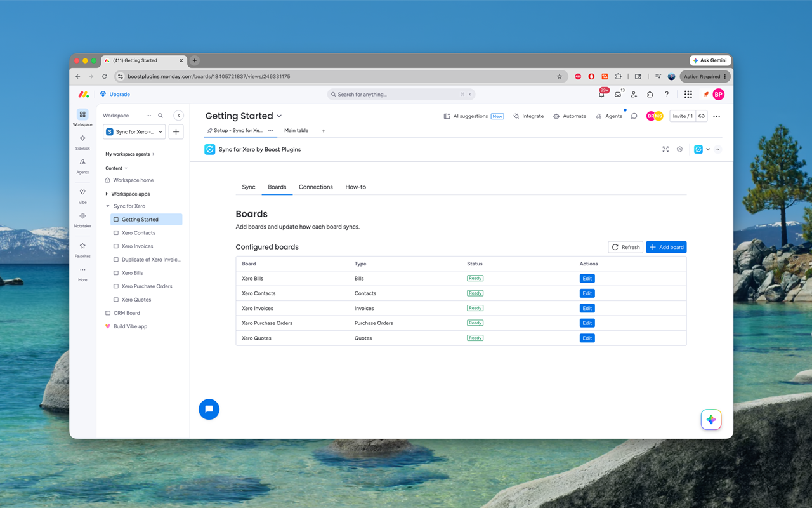812x508 pixels.
Task: Edit the Xero Purchase Orders board
Action: 587,323
